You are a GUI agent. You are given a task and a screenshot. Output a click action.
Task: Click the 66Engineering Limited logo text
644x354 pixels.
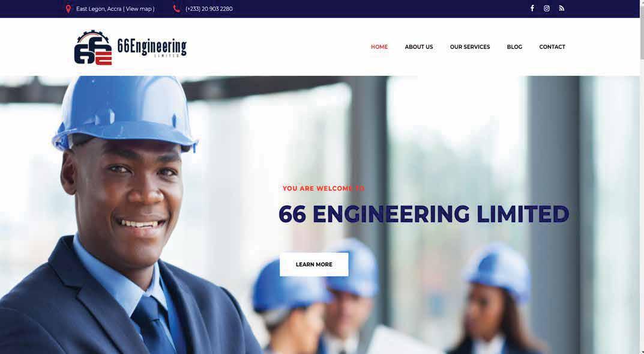coord(152,47)
